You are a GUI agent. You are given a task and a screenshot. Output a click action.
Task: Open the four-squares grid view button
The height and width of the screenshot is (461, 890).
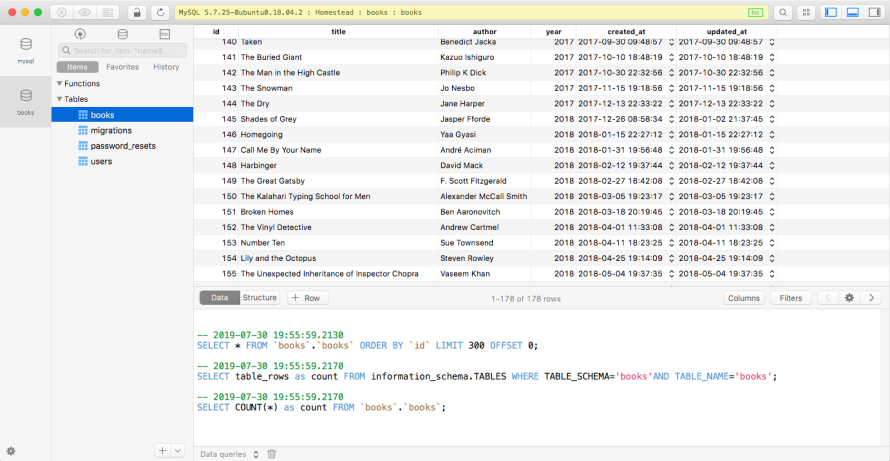807,12
